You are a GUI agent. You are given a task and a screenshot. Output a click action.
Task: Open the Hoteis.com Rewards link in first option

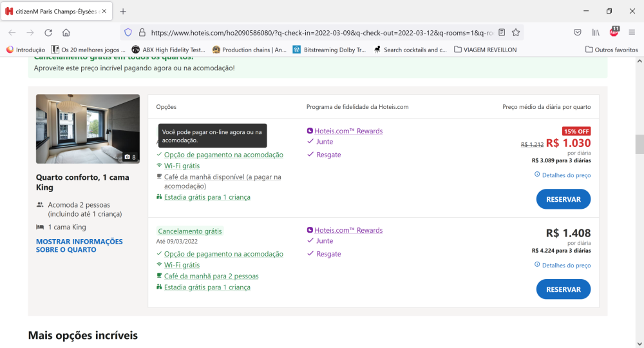(x=348, y=131)
